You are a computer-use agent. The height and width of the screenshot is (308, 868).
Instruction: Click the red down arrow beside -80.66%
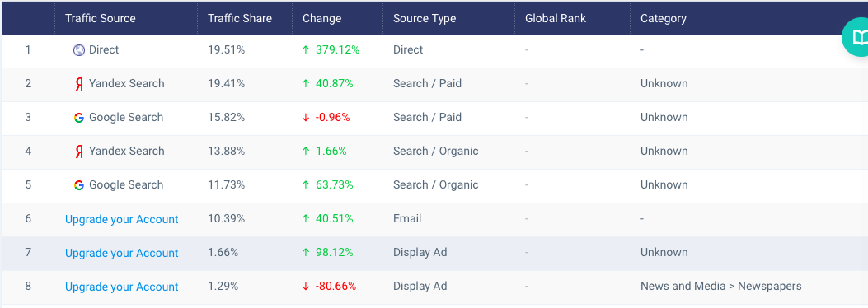pos(306,287)
